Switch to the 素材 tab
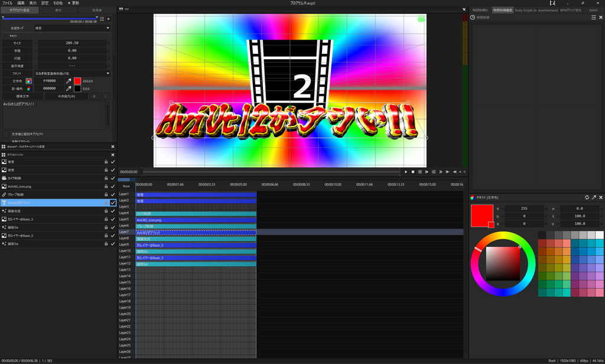The height and width of the screenshot is (364, 605). pyautogui.click(x=58, y=10)
